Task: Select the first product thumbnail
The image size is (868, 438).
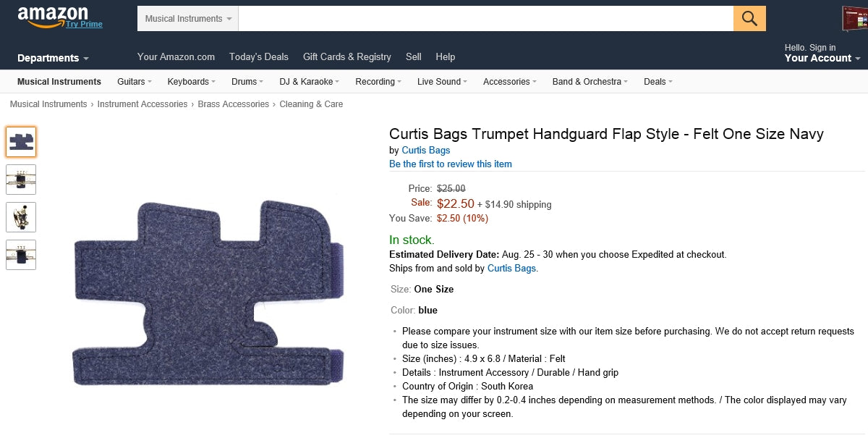Action: [x=21, y=142]
